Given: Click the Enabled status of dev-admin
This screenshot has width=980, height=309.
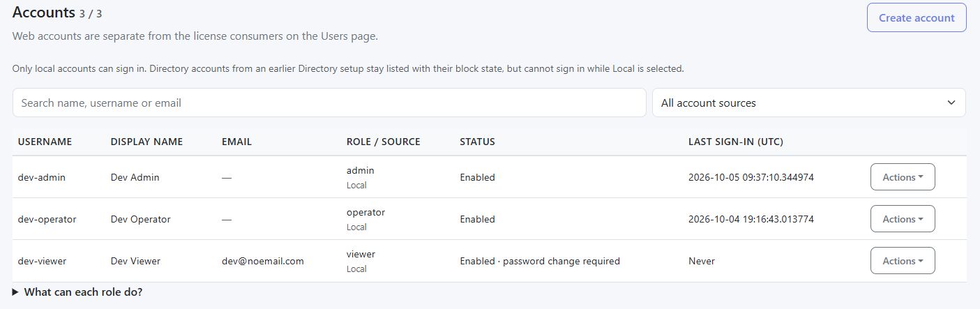Looking at the screenshot, I should 478,177.
